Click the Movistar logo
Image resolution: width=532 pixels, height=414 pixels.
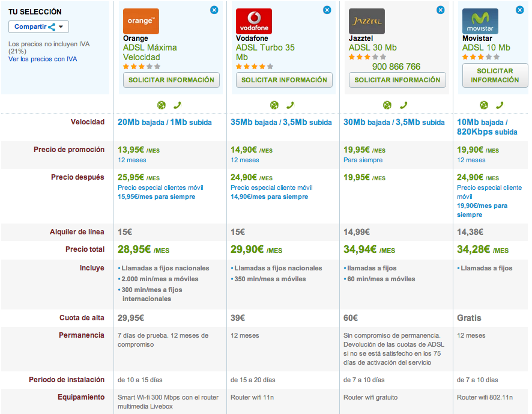click(x=480, y=21)
